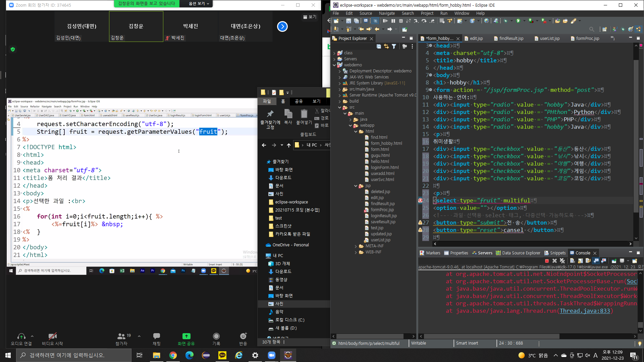Click the Save icon in Eclipse toolbar
The width and height of the screenshot is (644, 362).
348,21
